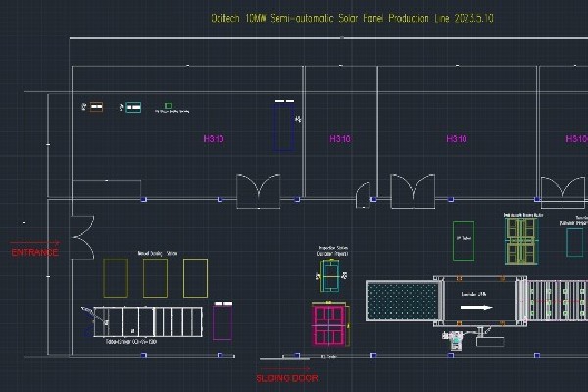Click the small green rectangle in the upper-left room
588x392 pixels.
click(x=169, y=105)
